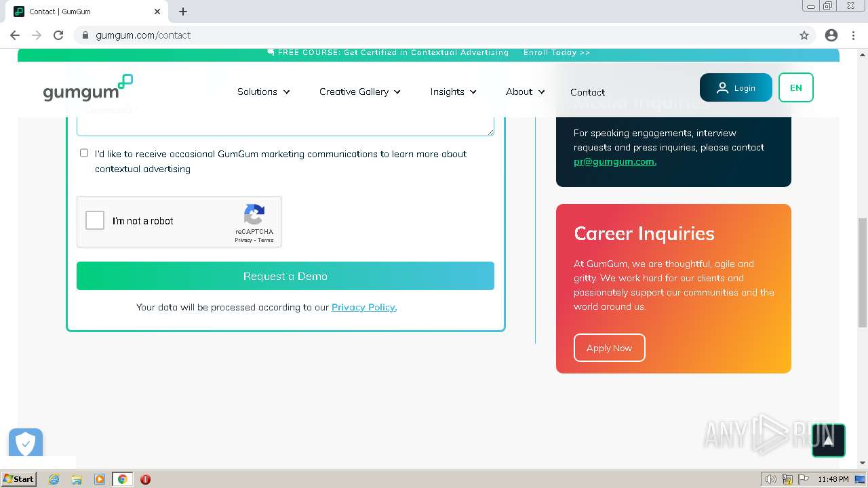The height and width of the screenshot is (488, 868).
Task: Click the volume speaker tray icon
Action: point(770,479)
